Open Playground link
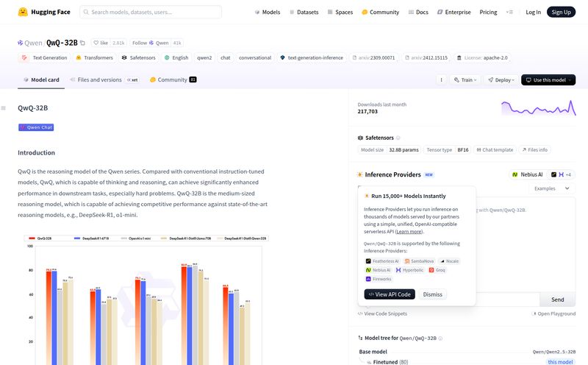Image resolution: width=588 pixels, height=365 pixels. point(553,313)
